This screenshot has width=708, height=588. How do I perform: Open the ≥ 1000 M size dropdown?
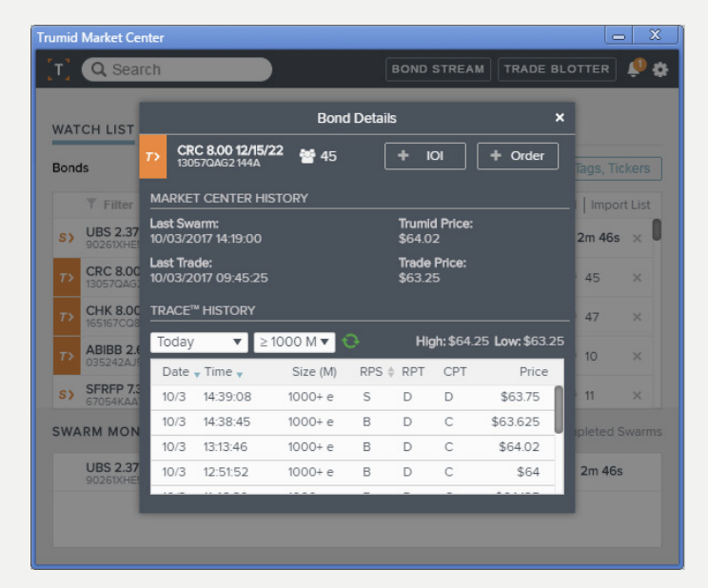tap(294, 342)
